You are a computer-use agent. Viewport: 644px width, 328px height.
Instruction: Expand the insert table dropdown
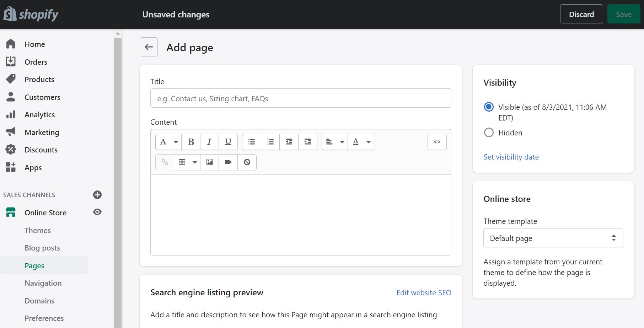(187, 162)
